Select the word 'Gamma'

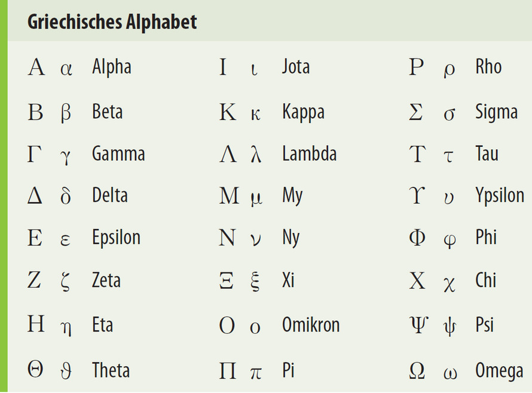point(118,154)
